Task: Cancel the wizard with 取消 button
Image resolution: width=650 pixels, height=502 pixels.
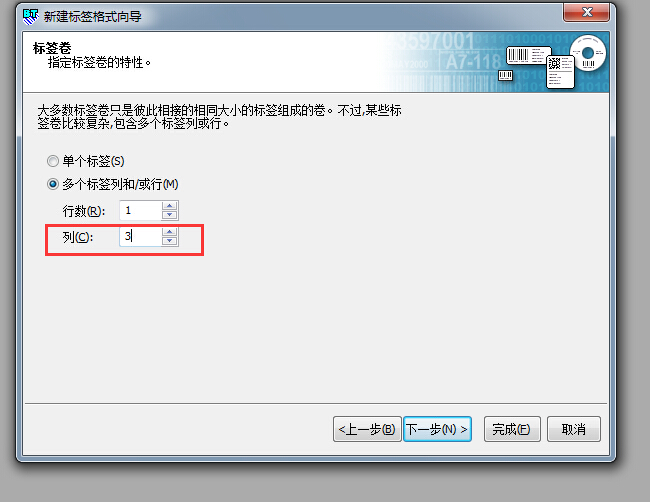Action: (x=574, y=429)
